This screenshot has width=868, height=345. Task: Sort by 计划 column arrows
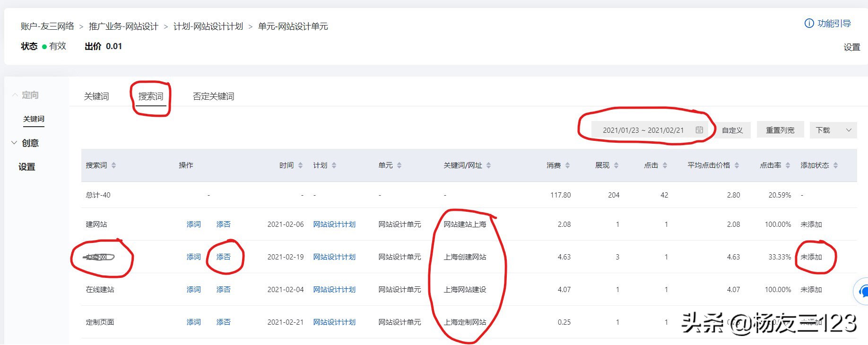(334, 165)
